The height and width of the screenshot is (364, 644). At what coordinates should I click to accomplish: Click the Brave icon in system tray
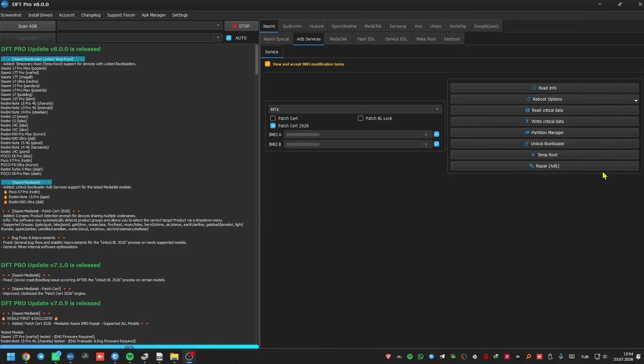tap(388, 357)
